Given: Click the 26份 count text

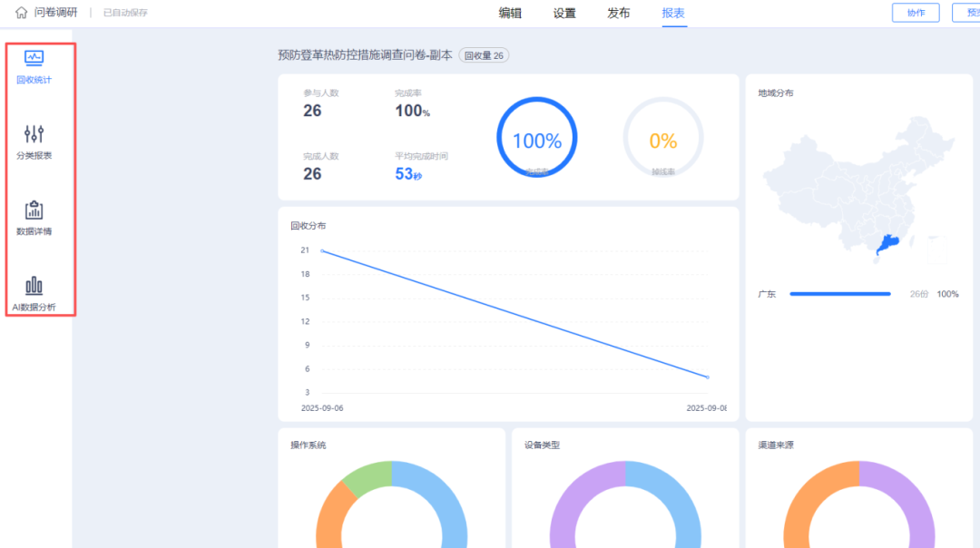Looking at the screenshot, I should 918,294.
